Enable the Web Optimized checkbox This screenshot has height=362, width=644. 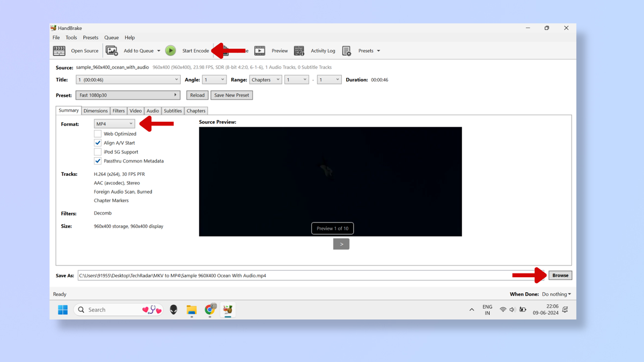(x=98, y=134)
